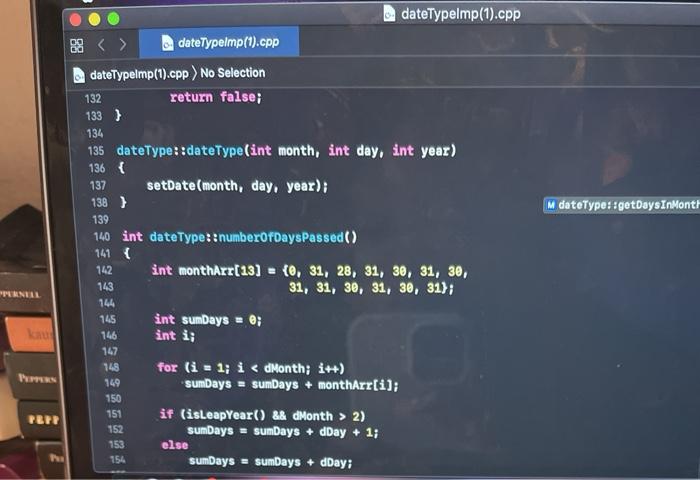Click line number 140 in gutter
700x480 pixels.
point(102,236)
